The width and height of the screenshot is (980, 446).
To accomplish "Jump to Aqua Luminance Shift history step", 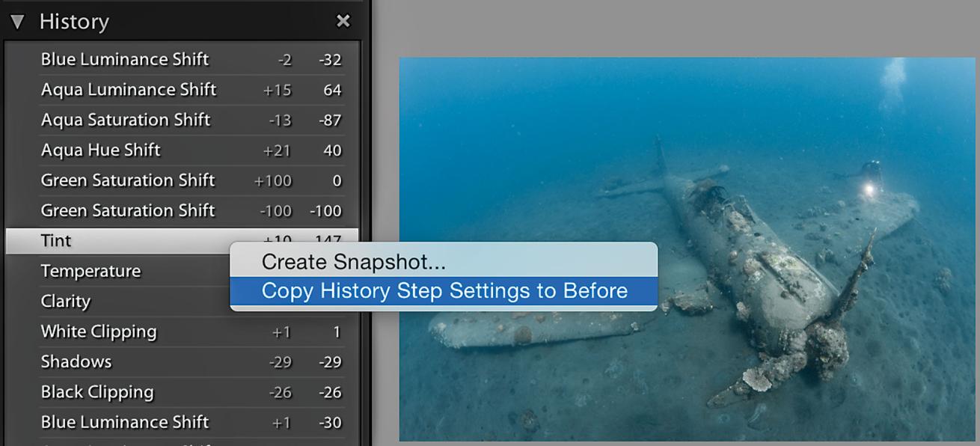I will (129, 90).
